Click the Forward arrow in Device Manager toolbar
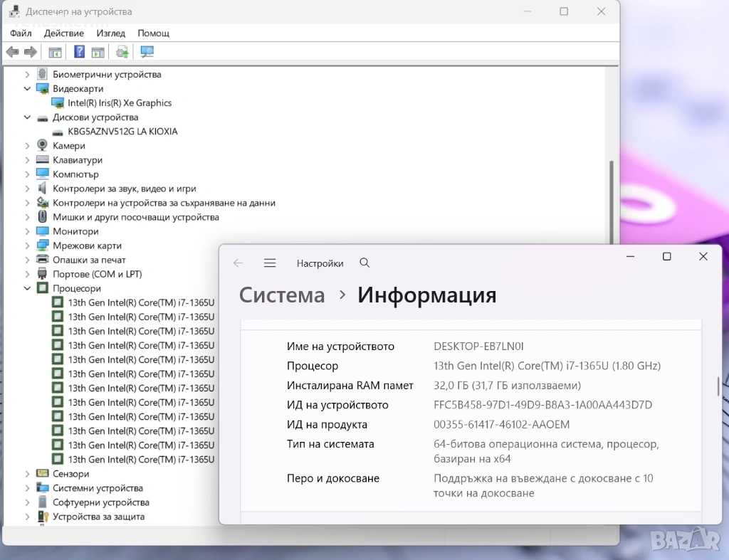This screenshot has width=729, height=560. [30, 52]
